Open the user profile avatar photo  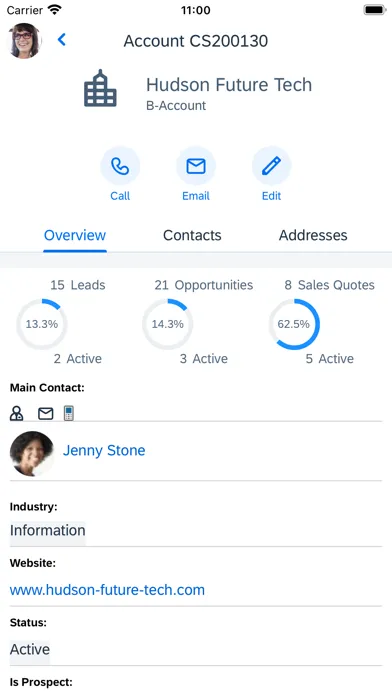25,40
